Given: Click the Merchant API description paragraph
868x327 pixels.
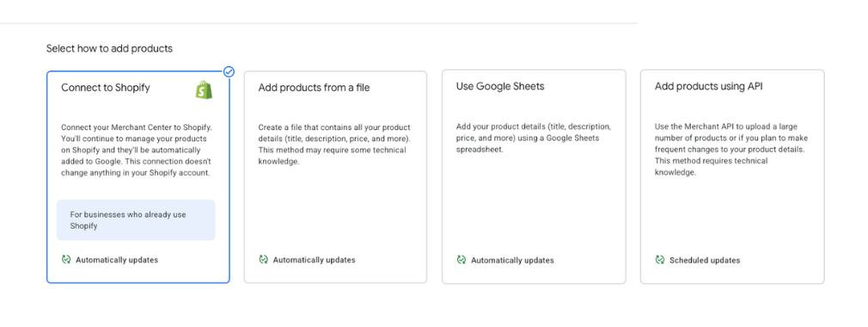Looking at the screenshot, I should coord(730,150).
